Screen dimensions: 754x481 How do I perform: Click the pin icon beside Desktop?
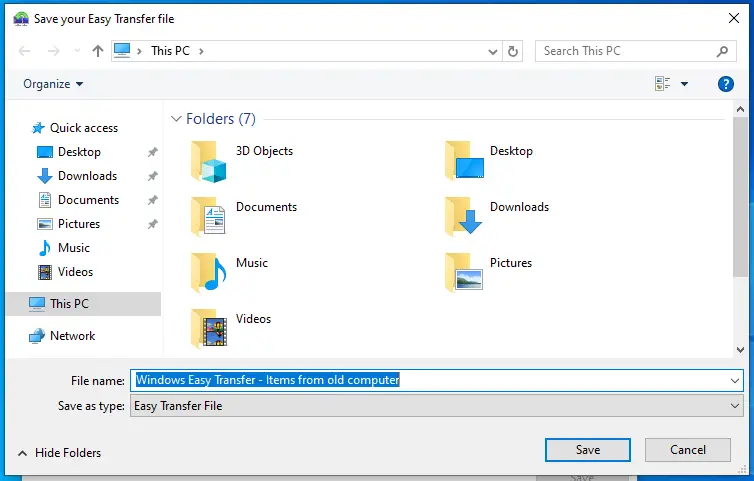pos(152,152)
